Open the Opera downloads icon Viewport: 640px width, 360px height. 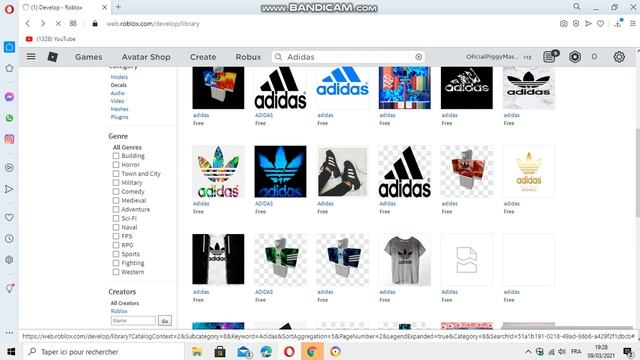click(x=618, y=23)
